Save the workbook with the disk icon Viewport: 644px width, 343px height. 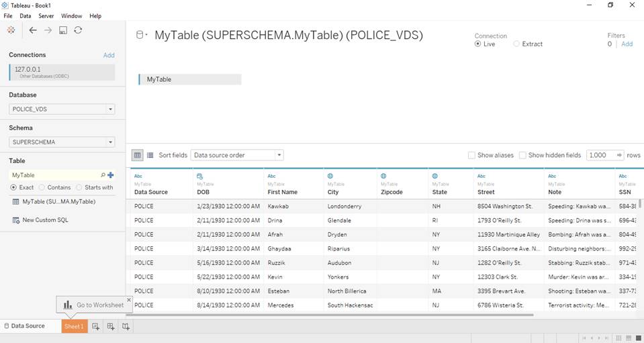point(63,30)
